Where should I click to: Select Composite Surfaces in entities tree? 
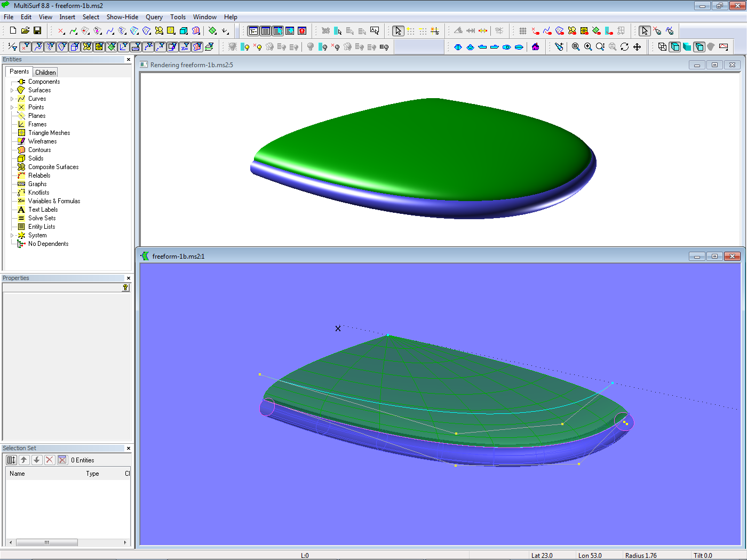(53, 167)
